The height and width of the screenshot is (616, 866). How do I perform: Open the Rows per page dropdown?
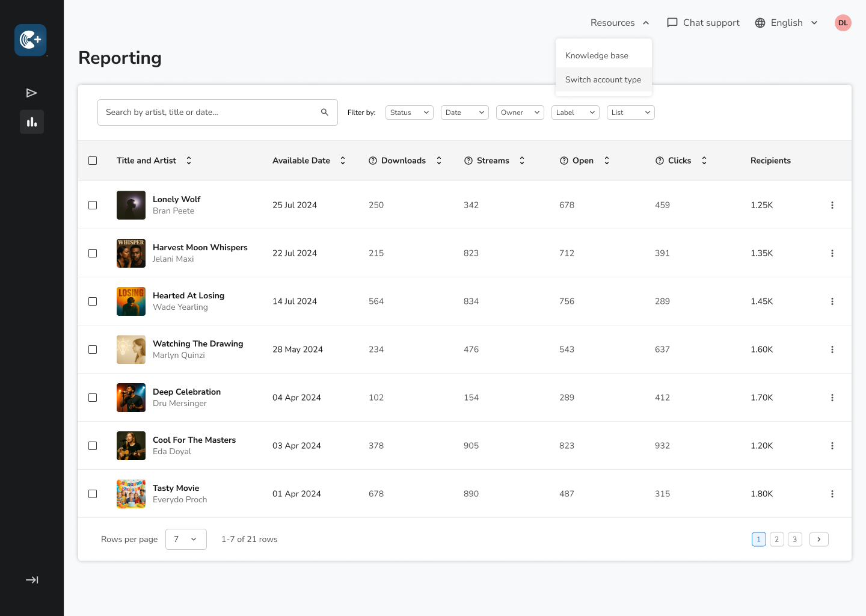pos(186,539)
